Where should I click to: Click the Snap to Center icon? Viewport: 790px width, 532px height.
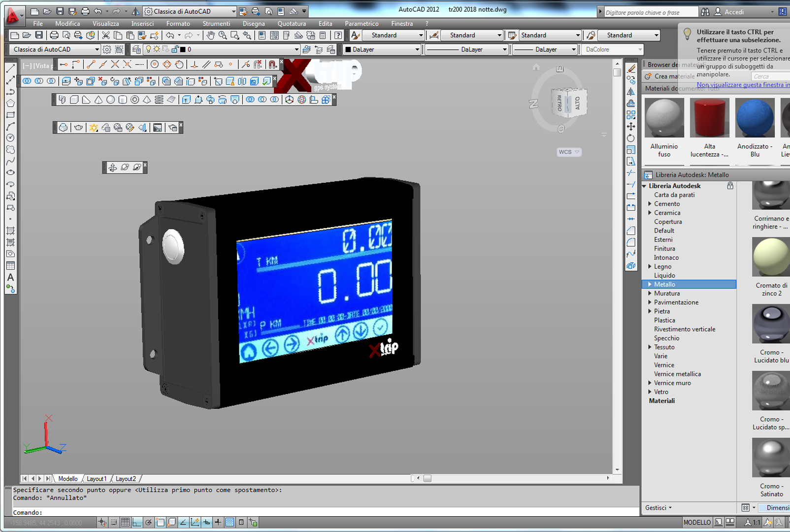(x=155, y=65)
